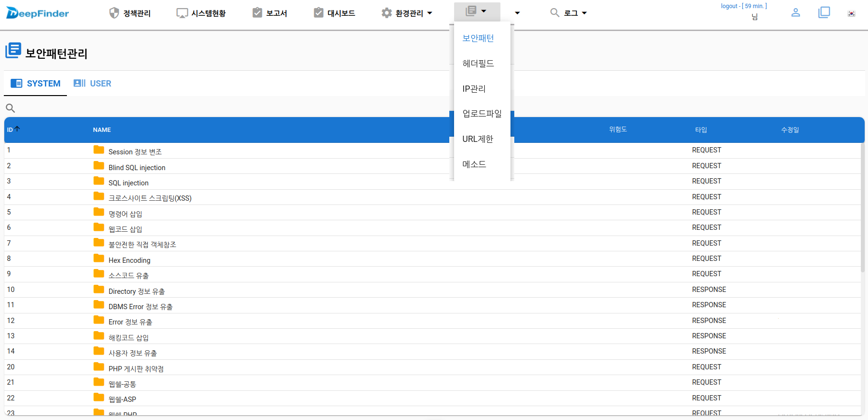Switch to the USER tab

coord(93,84)
